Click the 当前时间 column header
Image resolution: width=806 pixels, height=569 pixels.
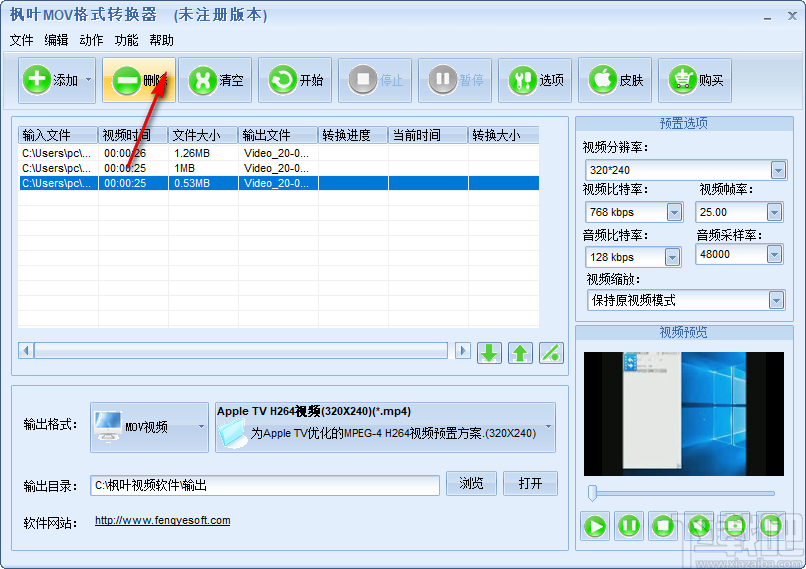[x=428, y=135]
